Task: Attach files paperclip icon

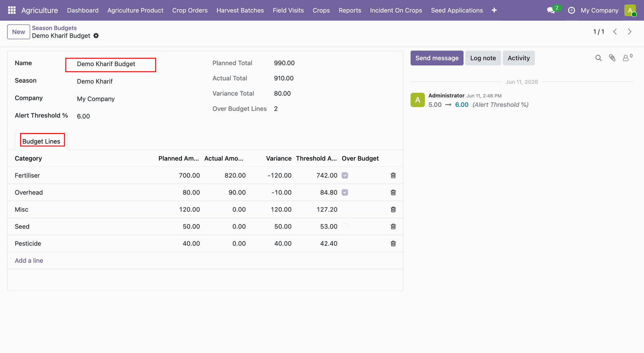Action: click(612, 58)
